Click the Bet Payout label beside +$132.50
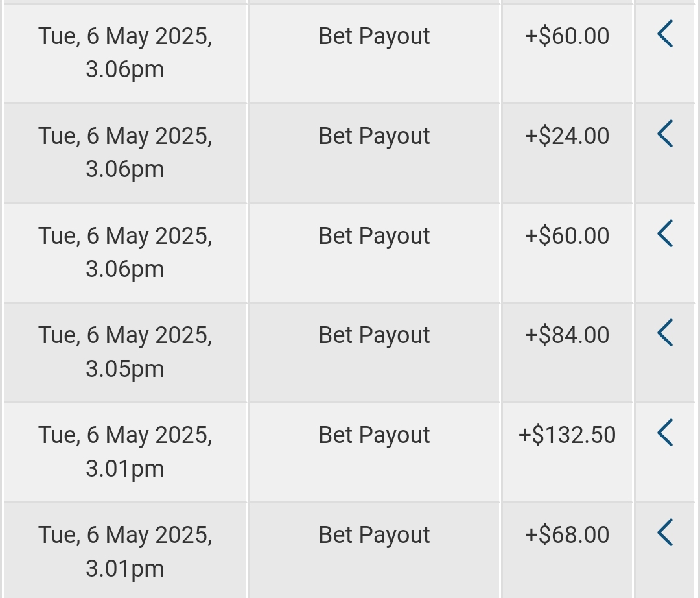 click(374, 435)
